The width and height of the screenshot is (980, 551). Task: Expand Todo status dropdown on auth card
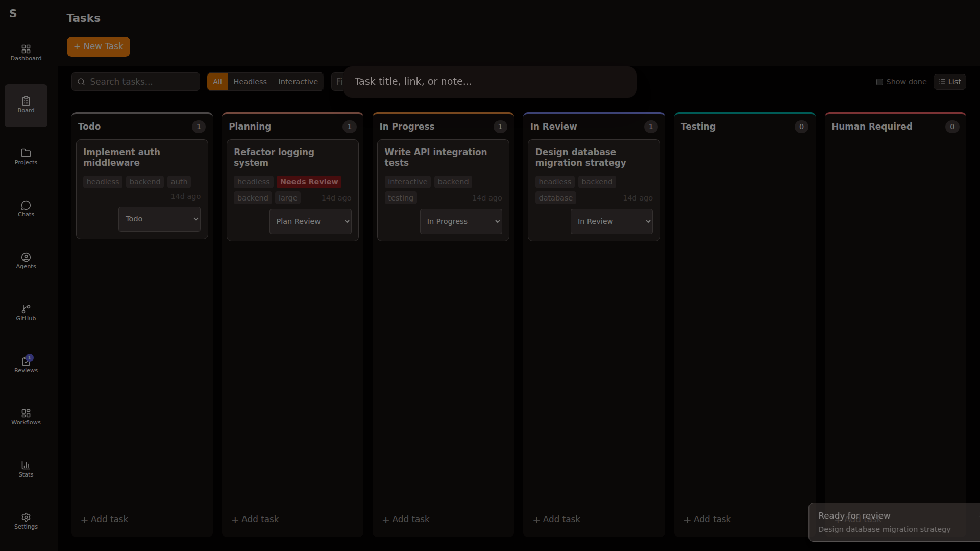159,219
